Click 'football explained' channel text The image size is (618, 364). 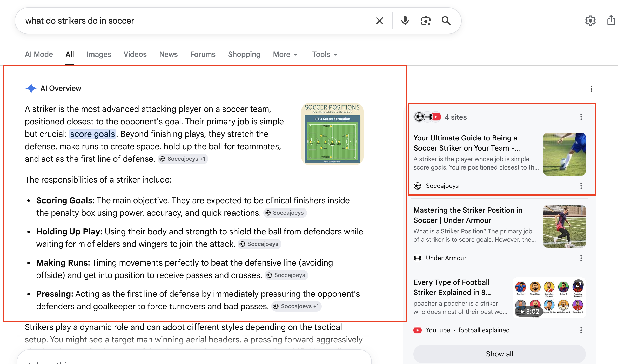(x=484, y=330)
